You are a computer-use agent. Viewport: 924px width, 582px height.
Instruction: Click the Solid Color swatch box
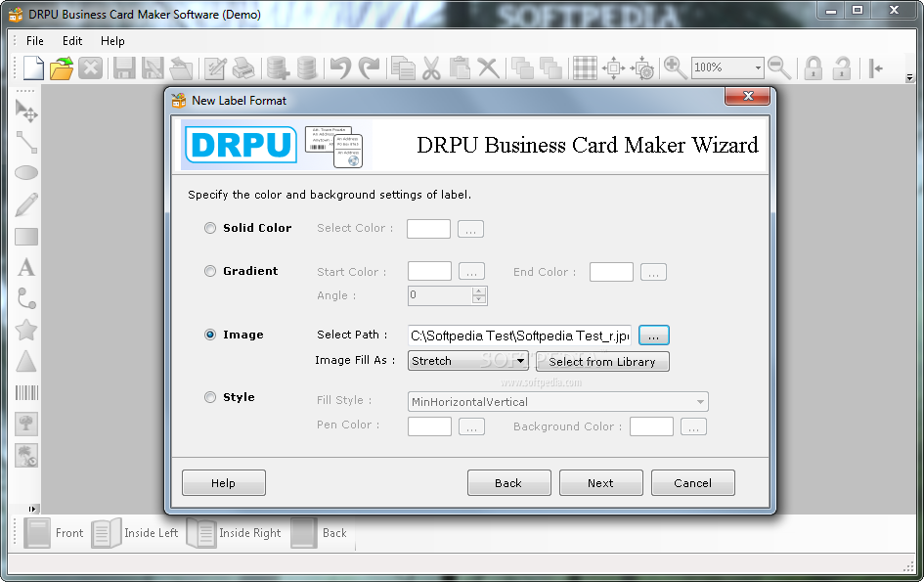click(428, 229)
